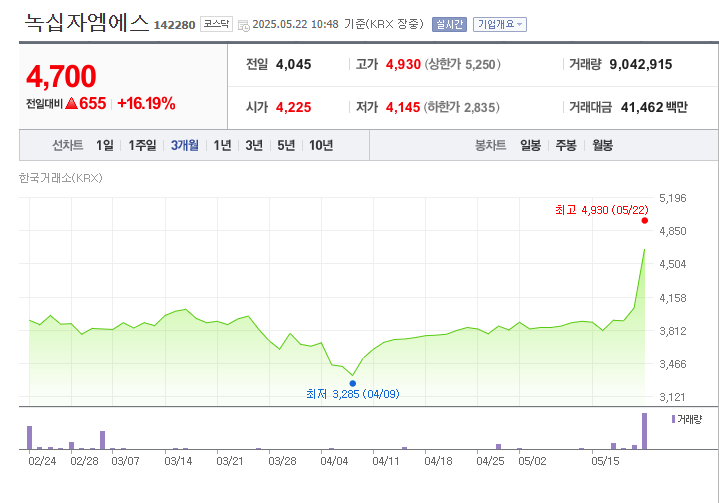Click the tallest volume bar on 05/22
Viewport: 719px width, 503px height.
click(644, 431)
